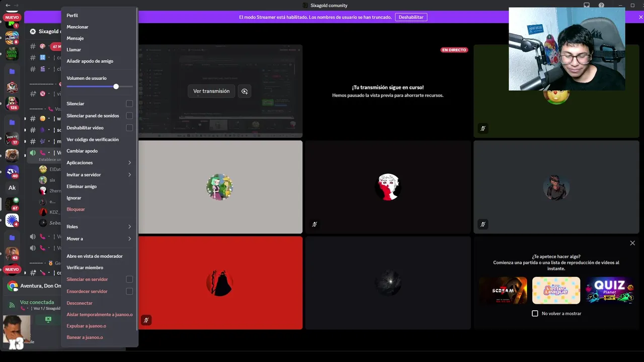Expand the Aplicaciones submenu
Viewport: 644px width, 362px height.
point(99,163)
